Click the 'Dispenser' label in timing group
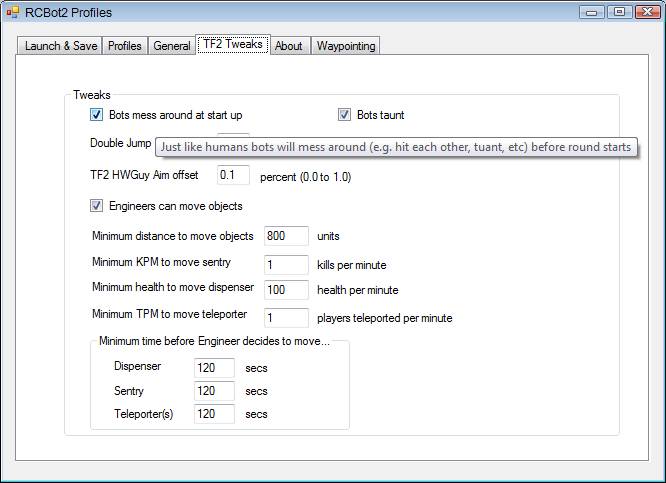This screenshot has height=483, width=666. pos(138,366)
